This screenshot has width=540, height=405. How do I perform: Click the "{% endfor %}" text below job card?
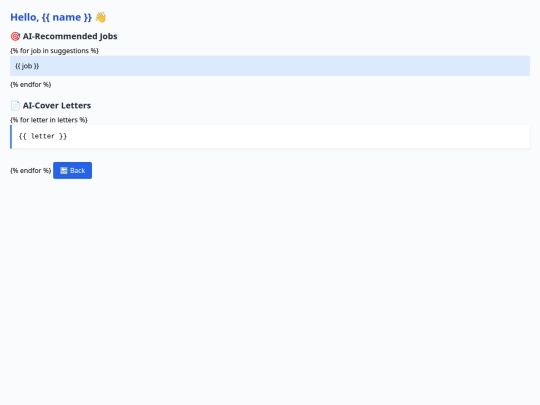(31, 84)
